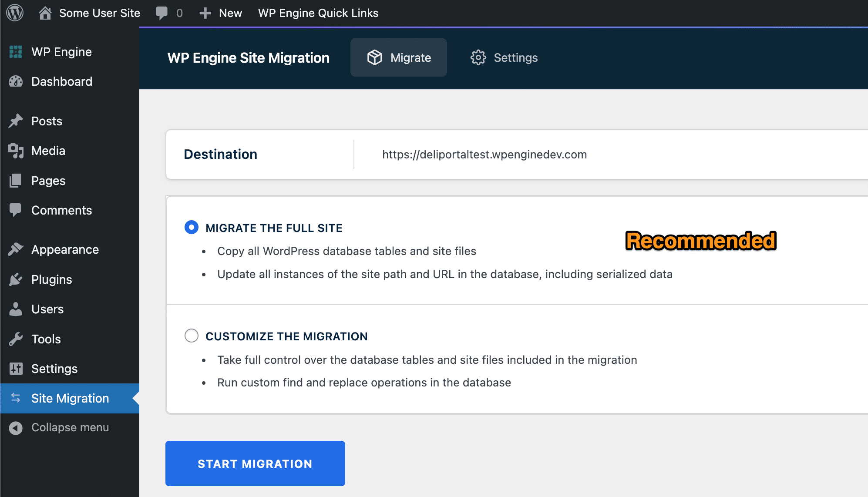
Task: Collapse the admin sidebar menu
Action: tap(70, 427)
